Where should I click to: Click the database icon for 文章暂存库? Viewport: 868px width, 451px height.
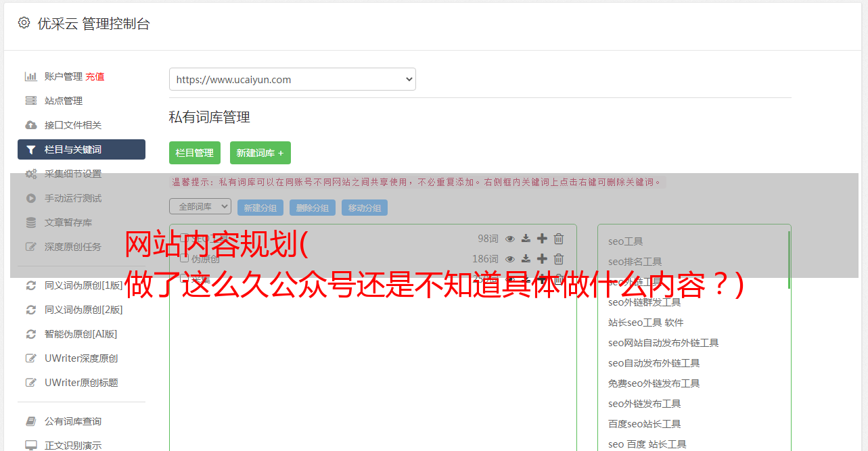[31, 222]
